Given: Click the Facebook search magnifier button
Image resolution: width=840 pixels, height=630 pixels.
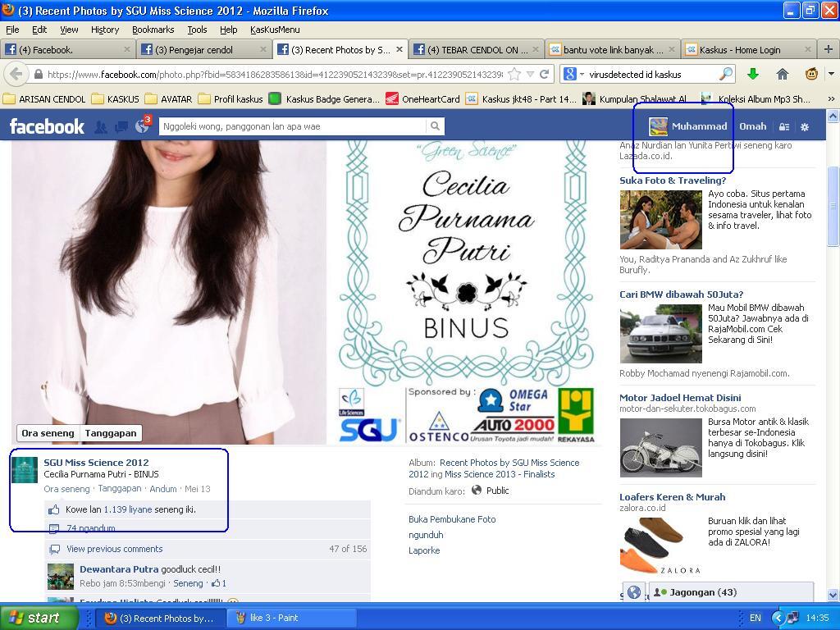Looking at the screenshot, I should 435,126.
